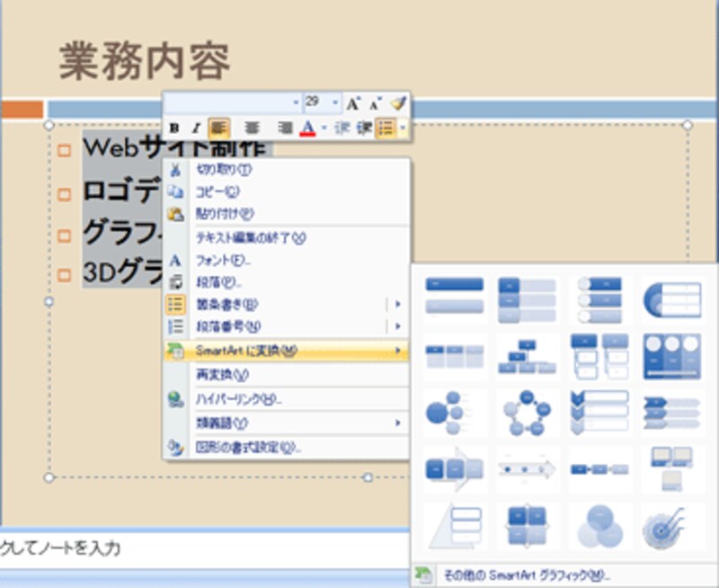Pick the half-circle curved list layout
719x588 pixels.
coord(671,299)
